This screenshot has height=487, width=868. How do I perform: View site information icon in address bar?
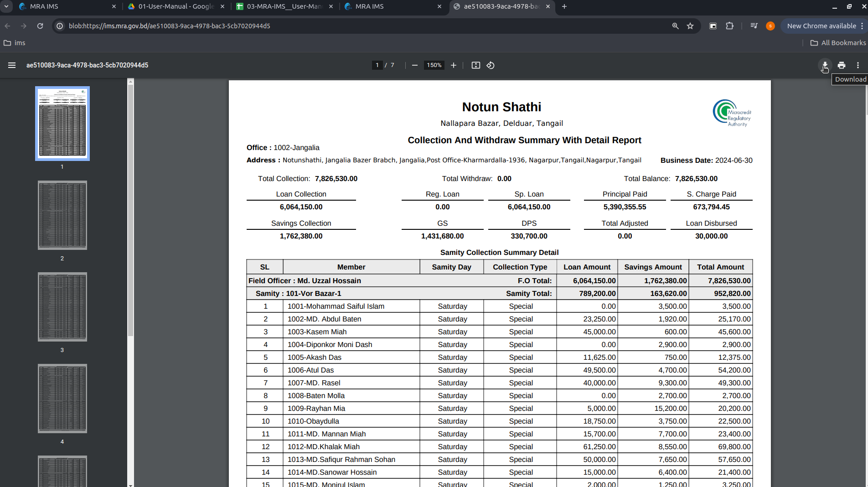pos(60,26)
